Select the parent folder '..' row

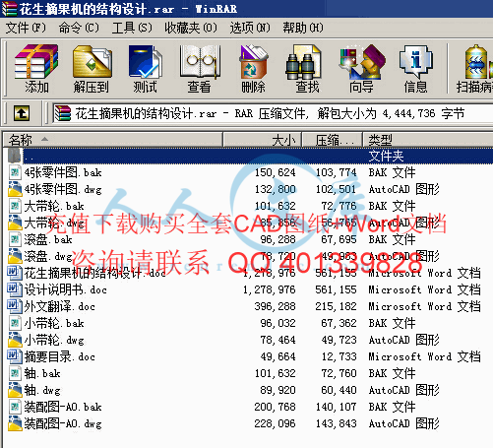point(249,156)
